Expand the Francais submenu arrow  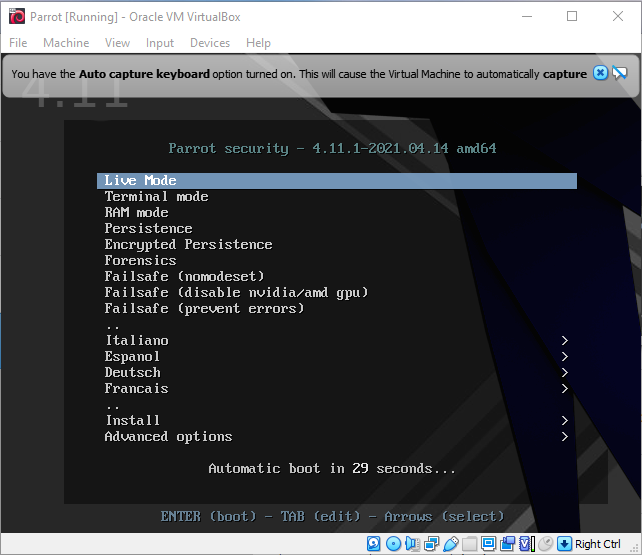[565, 388]
